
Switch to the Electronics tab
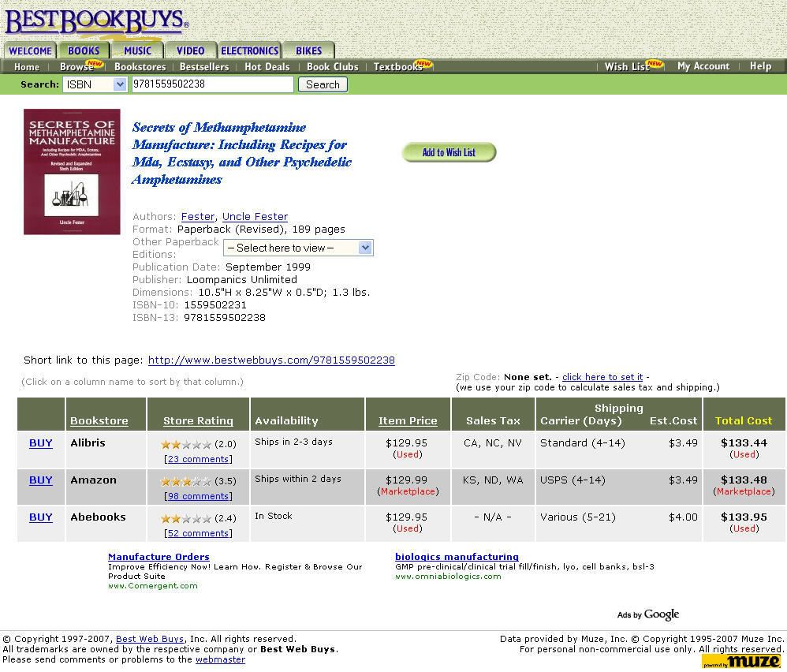click(x=249, y=50)
